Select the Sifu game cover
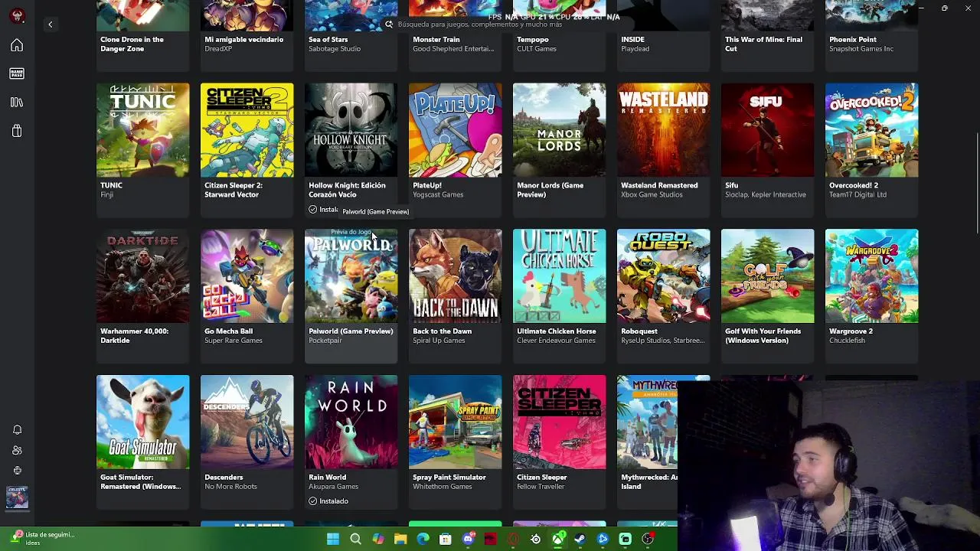The image size is (980, 551). click(x=767, y=130)
